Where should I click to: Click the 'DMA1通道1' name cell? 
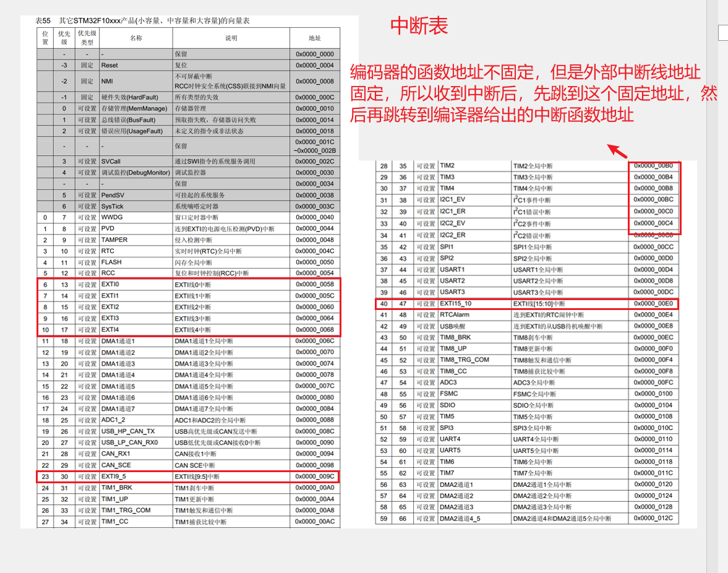click(136, 341)
